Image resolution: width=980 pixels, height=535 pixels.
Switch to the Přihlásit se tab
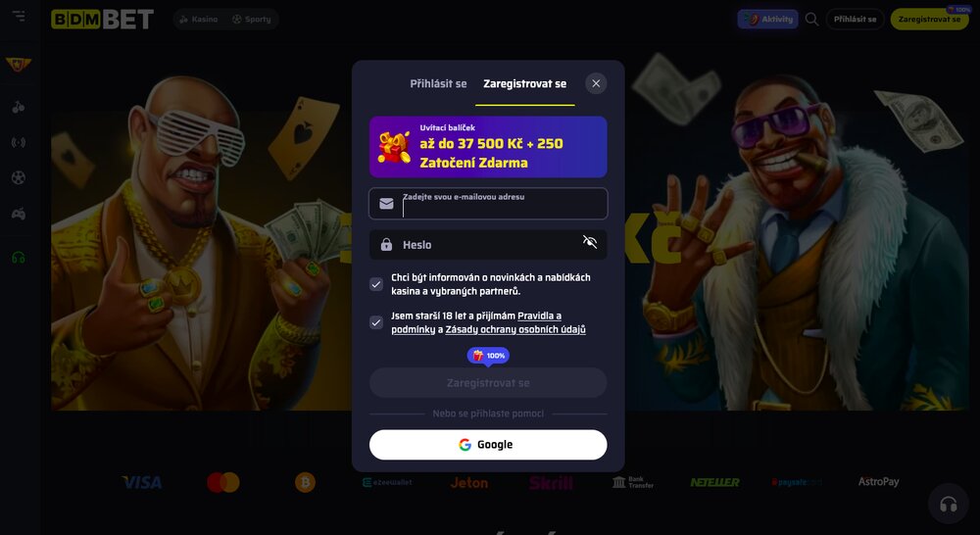[x=438, y=83]
